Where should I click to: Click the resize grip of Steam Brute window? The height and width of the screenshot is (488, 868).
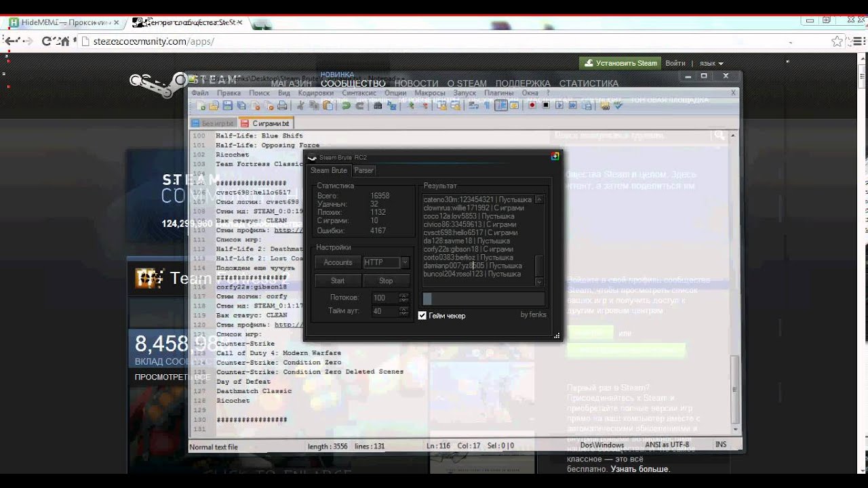point(557,335)
